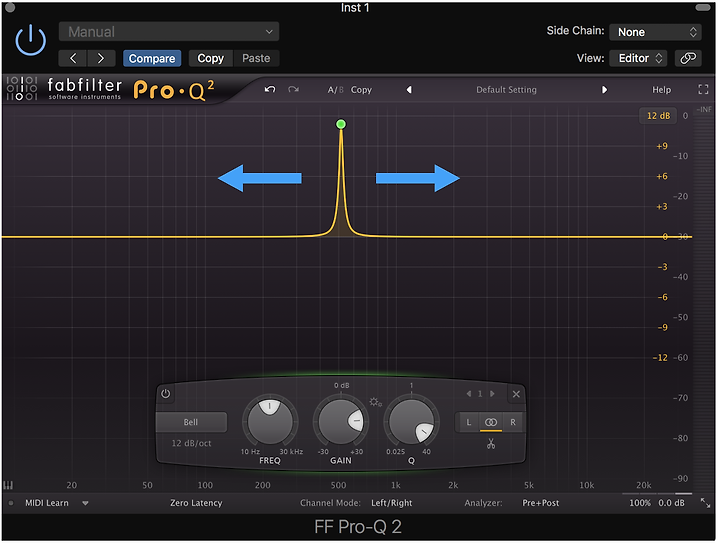This screenshot has width=720, height=543.
Task: Click the GAIN knob
Action: (x=341, y=421)
